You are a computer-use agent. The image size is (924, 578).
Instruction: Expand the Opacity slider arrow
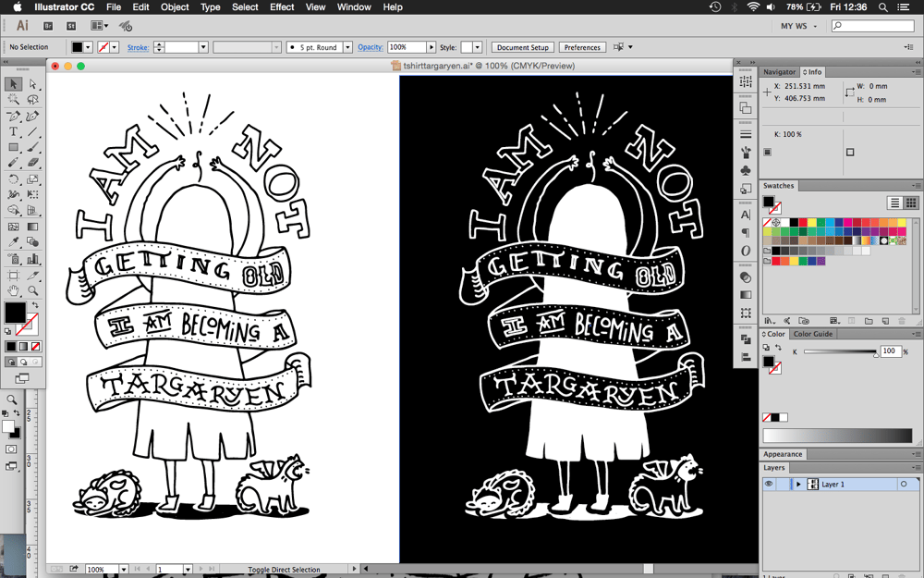pos(432,47)
